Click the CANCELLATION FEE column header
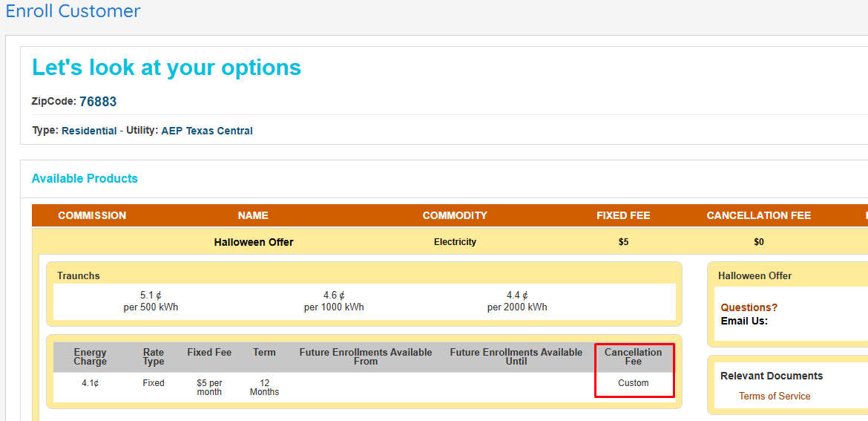Image resolution: width=868 pixels, height=421 pixels. pyautogui.click(x=758, y=215)
